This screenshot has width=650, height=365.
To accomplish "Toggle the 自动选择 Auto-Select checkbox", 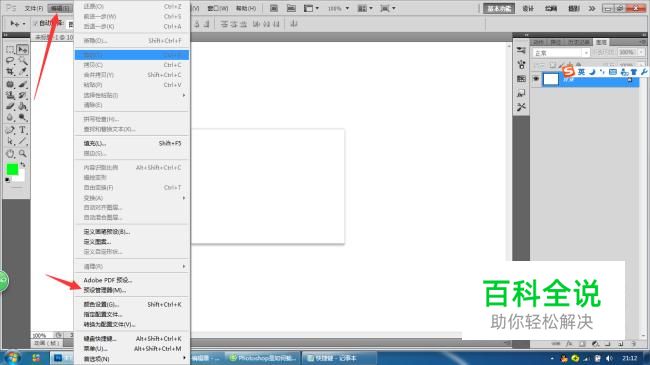I will tap(36, 23).
